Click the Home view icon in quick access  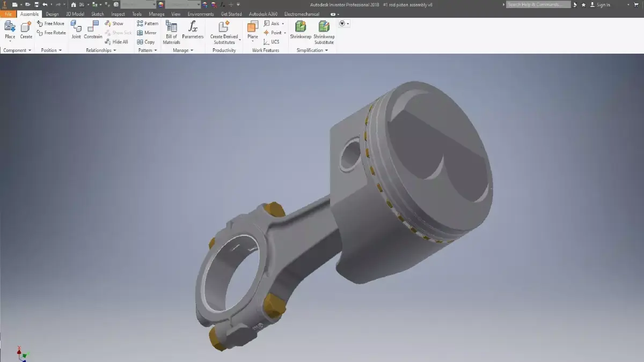(x=74, y=5)
